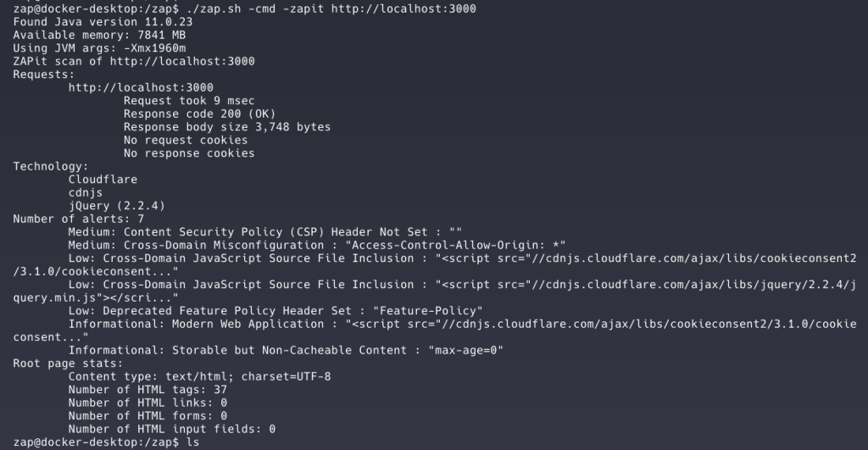Click the 'Found Java version 11.0.23' line
This screenshot has width=868, height=450.
click(103, 22)
